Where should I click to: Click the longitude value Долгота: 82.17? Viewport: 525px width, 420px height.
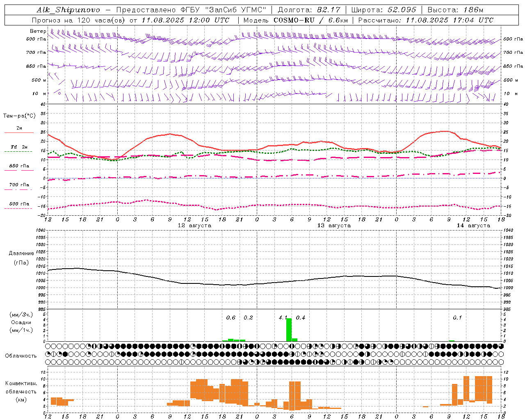(309, 10)
